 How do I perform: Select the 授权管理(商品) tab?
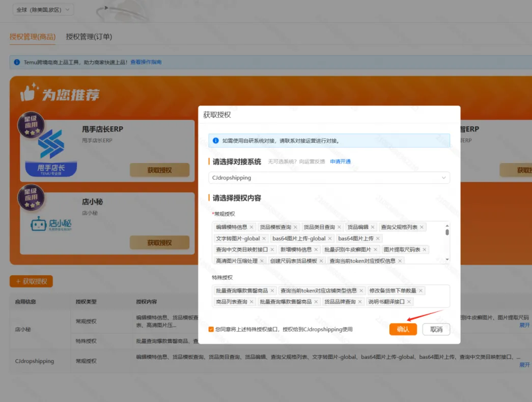[x=33, y=37]
